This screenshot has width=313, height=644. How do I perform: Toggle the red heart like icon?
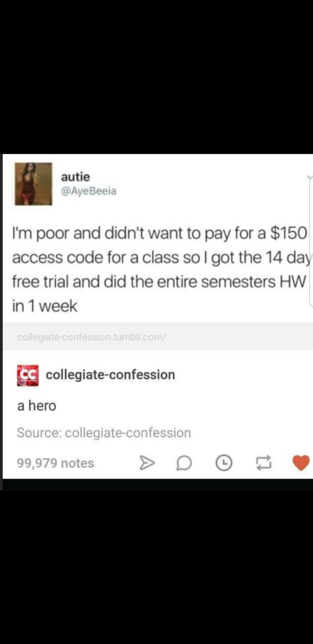point(301,463)
